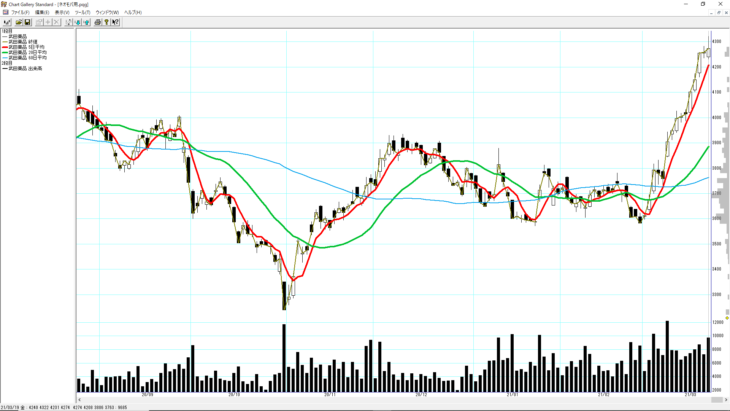Select the 武田薬品 出来高 legend entry
This screenshot has height=411, width=730.
point(25,67)
